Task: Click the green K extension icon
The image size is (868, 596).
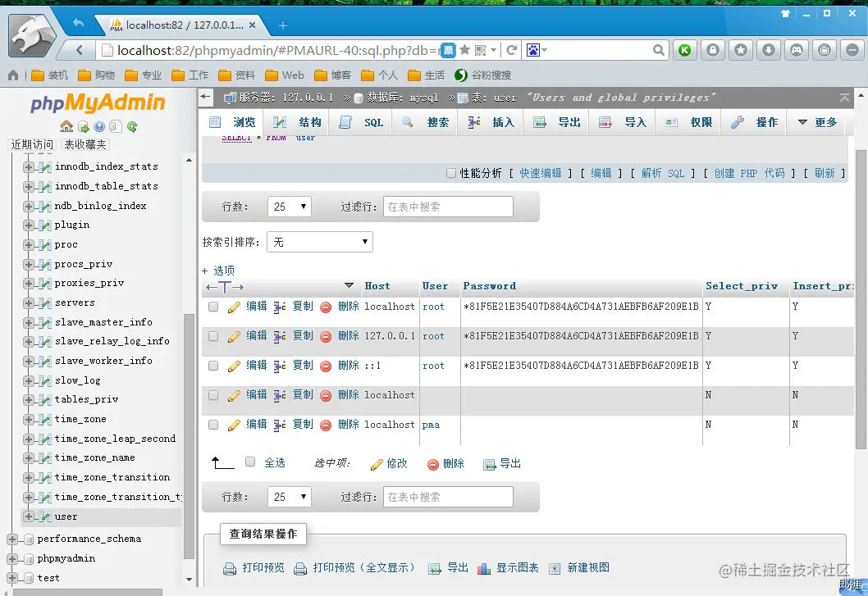Action: pyautogui.click(x=685, y=50)
